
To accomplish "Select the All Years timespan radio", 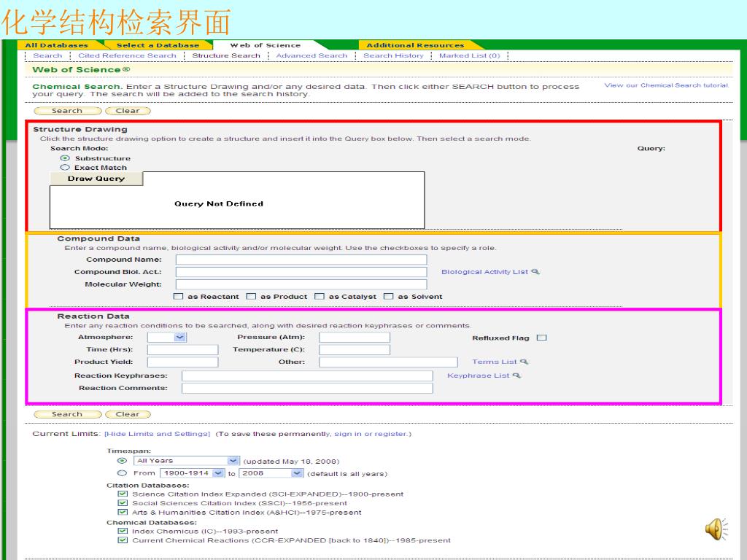I will (x=122, y=461).
